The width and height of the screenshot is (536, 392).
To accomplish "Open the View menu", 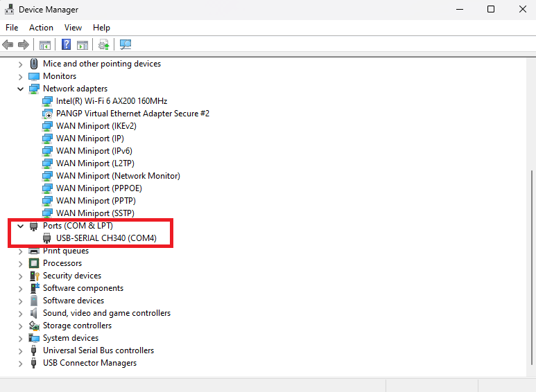I will point(73,28).
